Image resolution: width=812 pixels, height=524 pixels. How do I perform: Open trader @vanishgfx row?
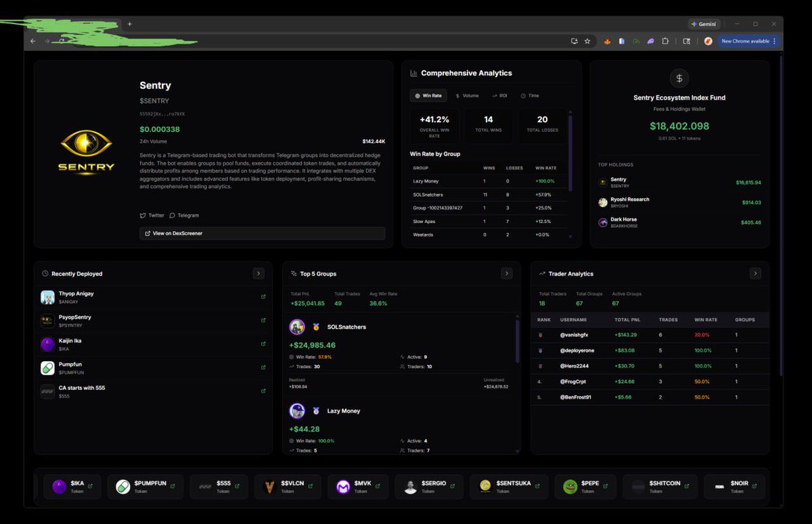tap(650, 335)
